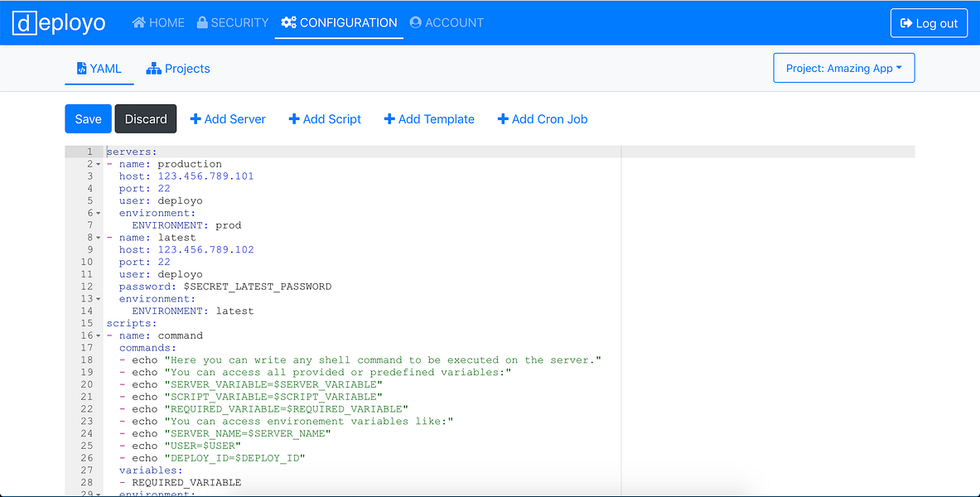Switch to the YAML tab

[99, 69]
